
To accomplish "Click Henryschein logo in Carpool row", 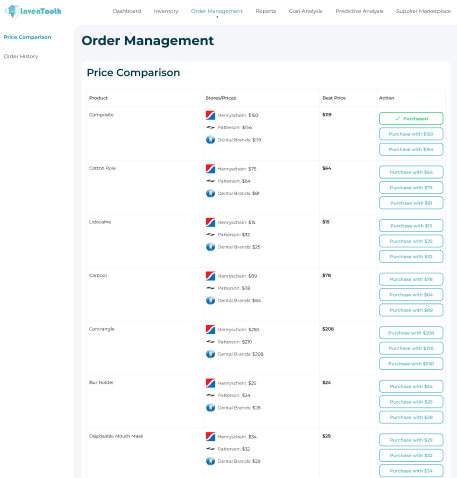I will (x=210, y=276).
